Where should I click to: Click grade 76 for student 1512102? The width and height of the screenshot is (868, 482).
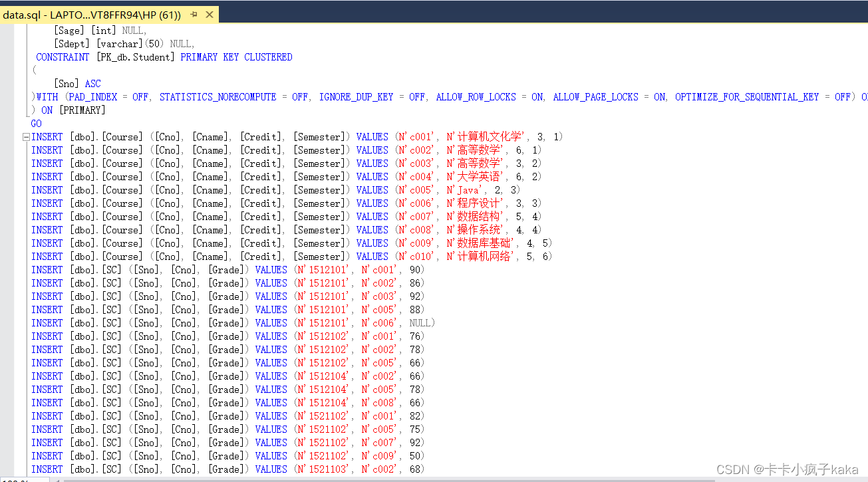(x=414, y=336)
